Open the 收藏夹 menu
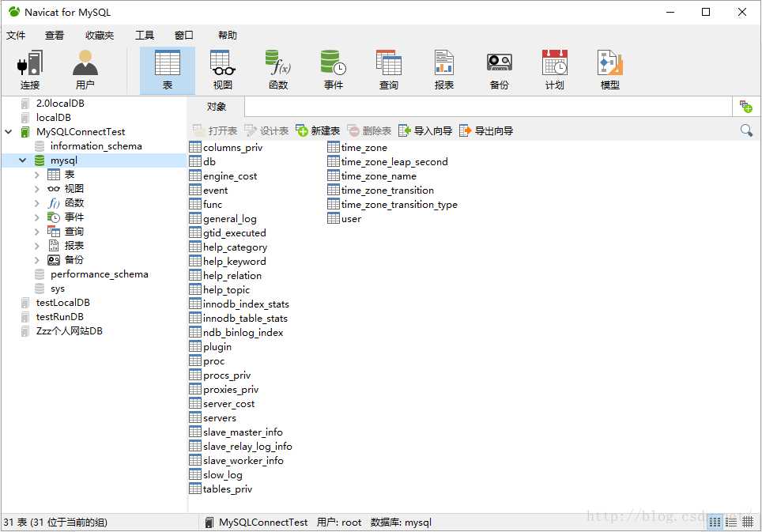762x532 pixels. [99, 35]
